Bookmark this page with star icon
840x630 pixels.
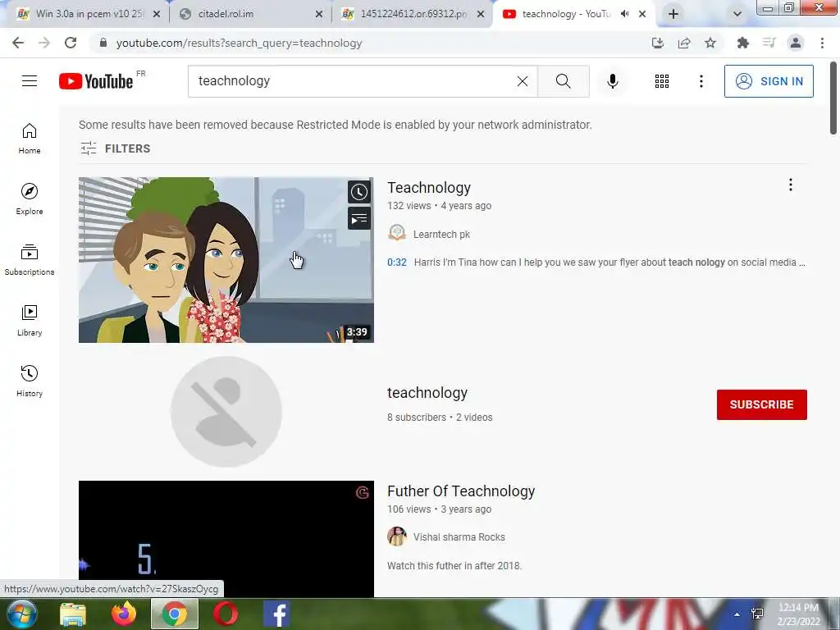pos(710,43)
